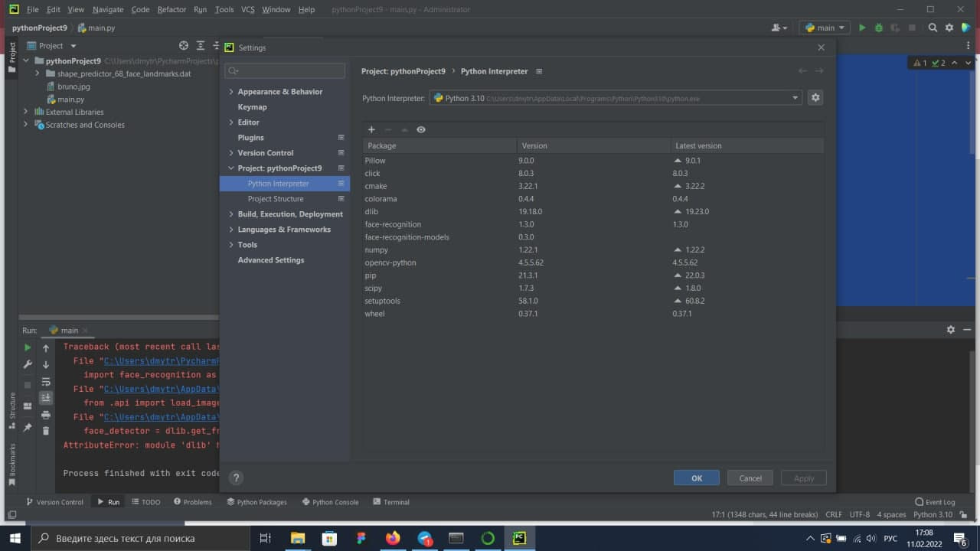
Task: Open the Help menu
Action: 306,9
